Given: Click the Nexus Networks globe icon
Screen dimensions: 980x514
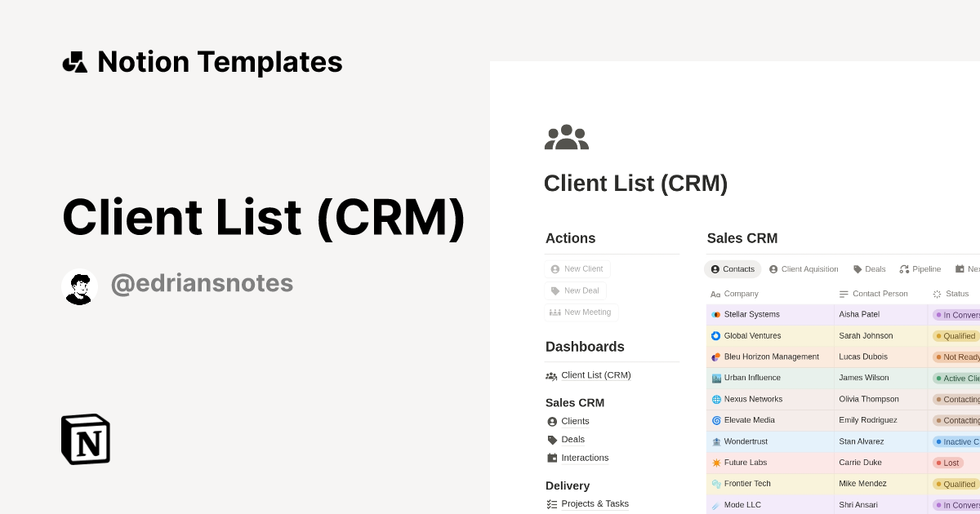Looking at the screenshot, I should coord(716,399).
